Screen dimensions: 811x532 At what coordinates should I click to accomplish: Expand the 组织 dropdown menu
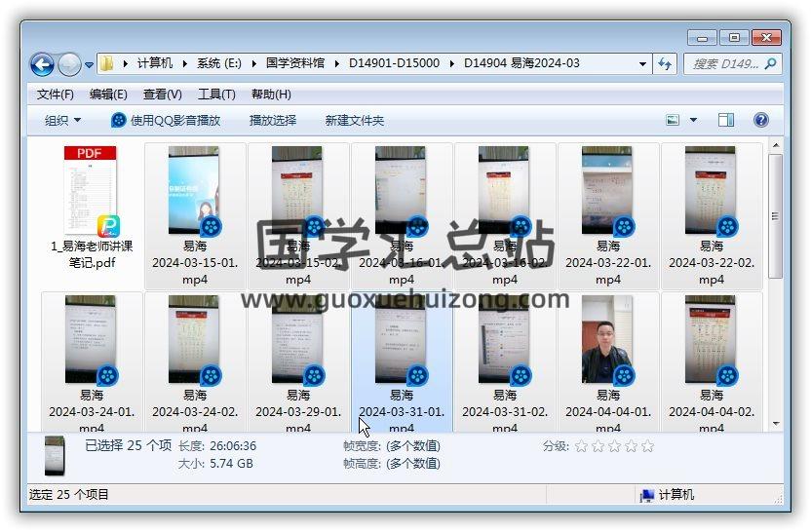point(63,120)
